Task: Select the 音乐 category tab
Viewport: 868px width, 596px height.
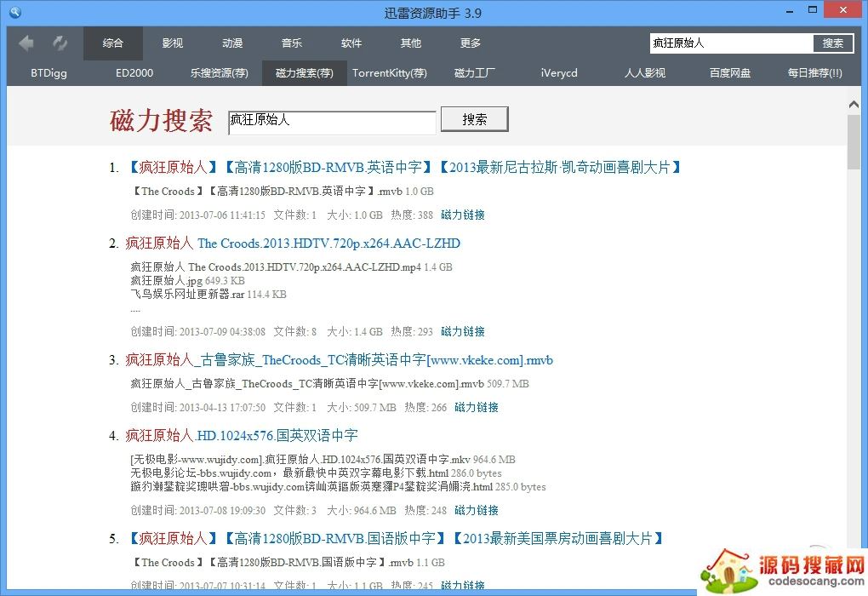Action: click(x=292, y=43)
